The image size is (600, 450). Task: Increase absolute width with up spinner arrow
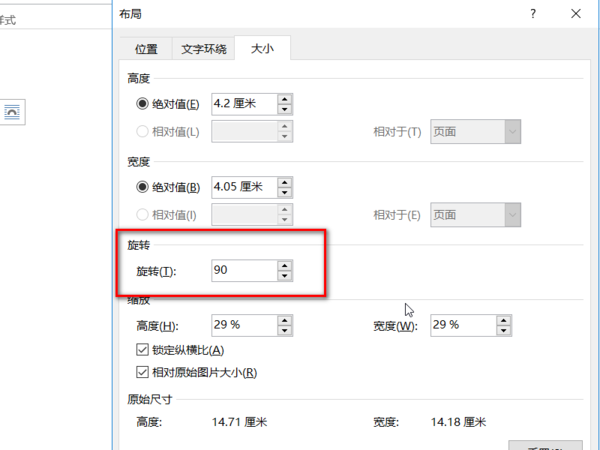(285, 181)
